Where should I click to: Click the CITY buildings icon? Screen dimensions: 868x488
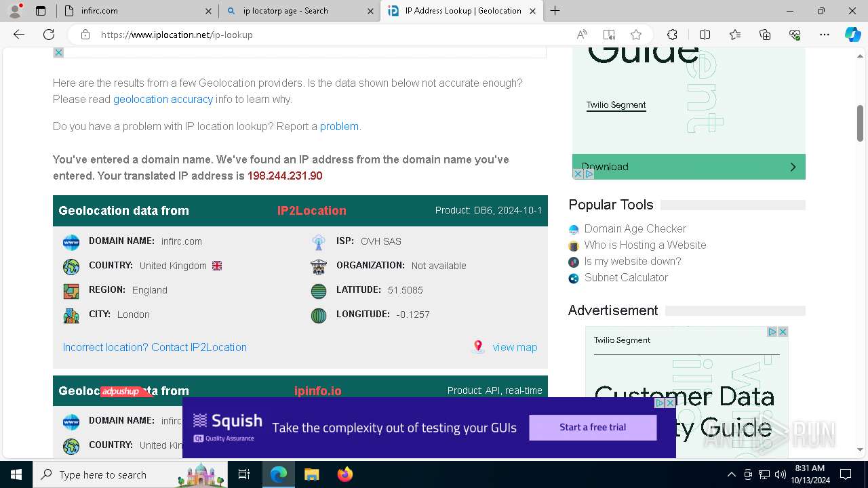pos(71,316)
